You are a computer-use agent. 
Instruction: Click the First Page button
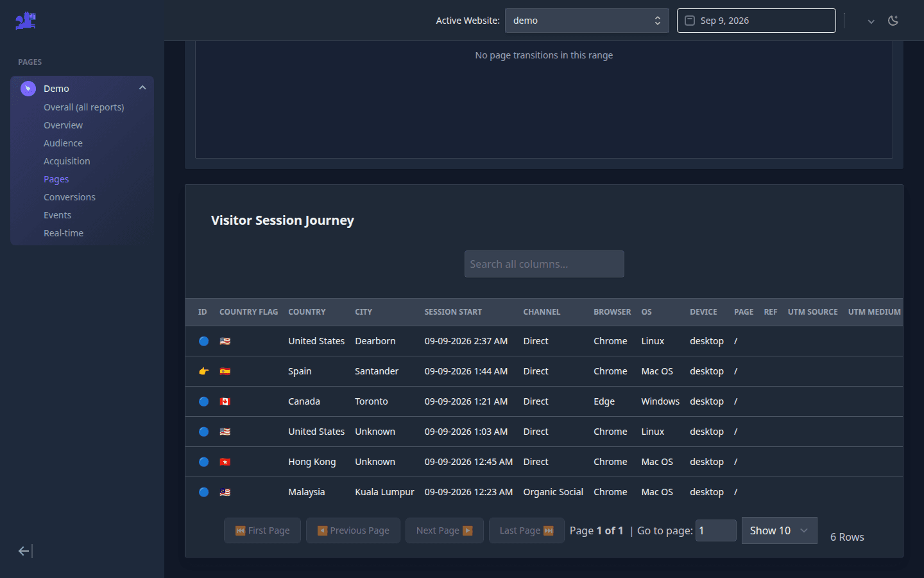[x=262, y=530]
